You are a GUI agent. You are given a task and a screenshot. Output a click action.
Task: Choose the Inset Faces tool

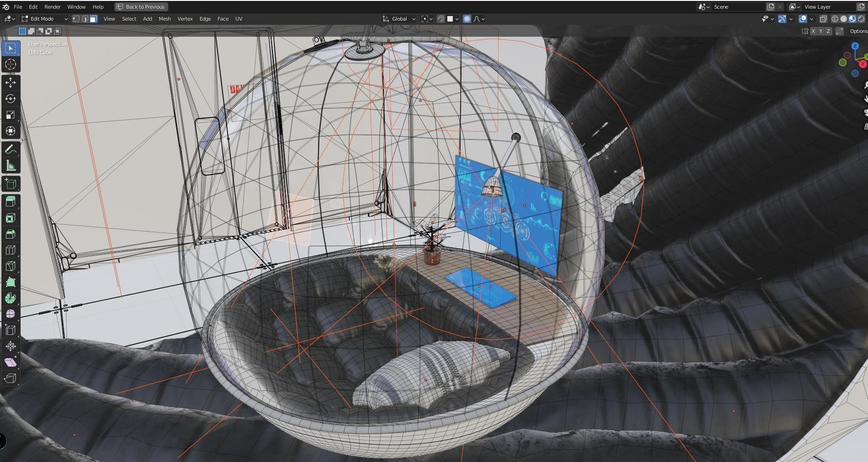11,218
